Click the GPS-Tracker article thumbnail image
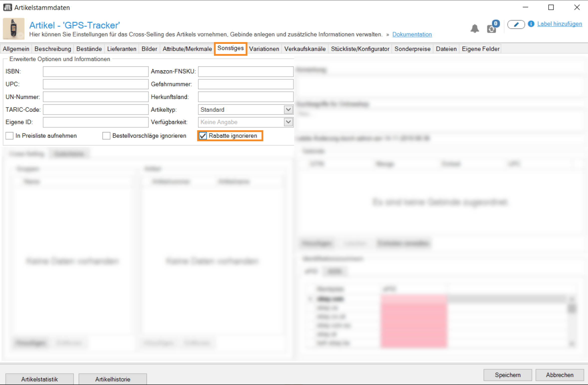The width and height of the screenshot is (588, 385). click(x=14, y=29)
